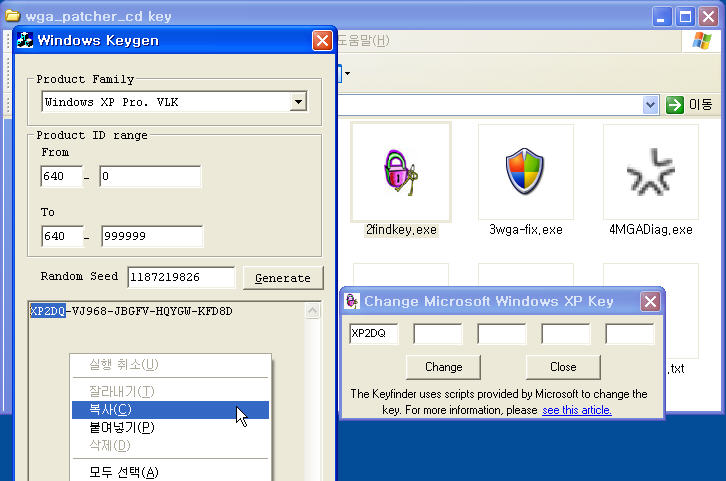
Task: Click the From field containing 0
Action: 150,176
